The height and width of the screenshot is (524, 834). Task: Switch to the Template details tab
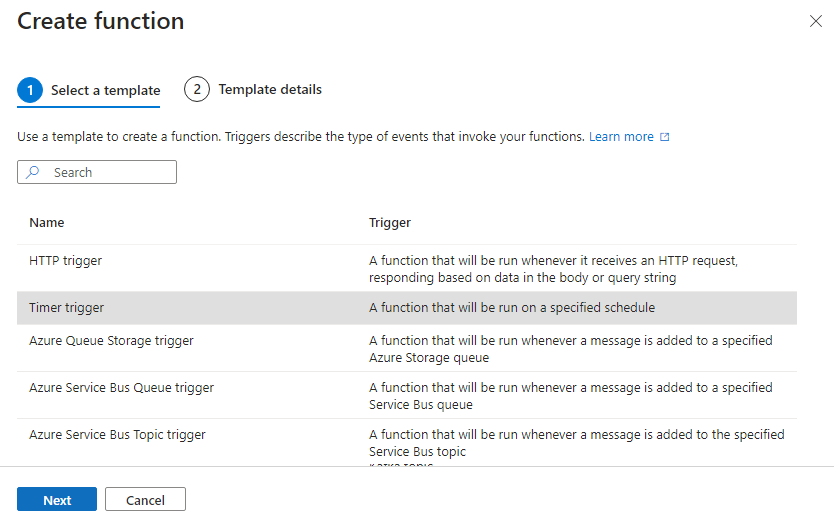point(270,89)
